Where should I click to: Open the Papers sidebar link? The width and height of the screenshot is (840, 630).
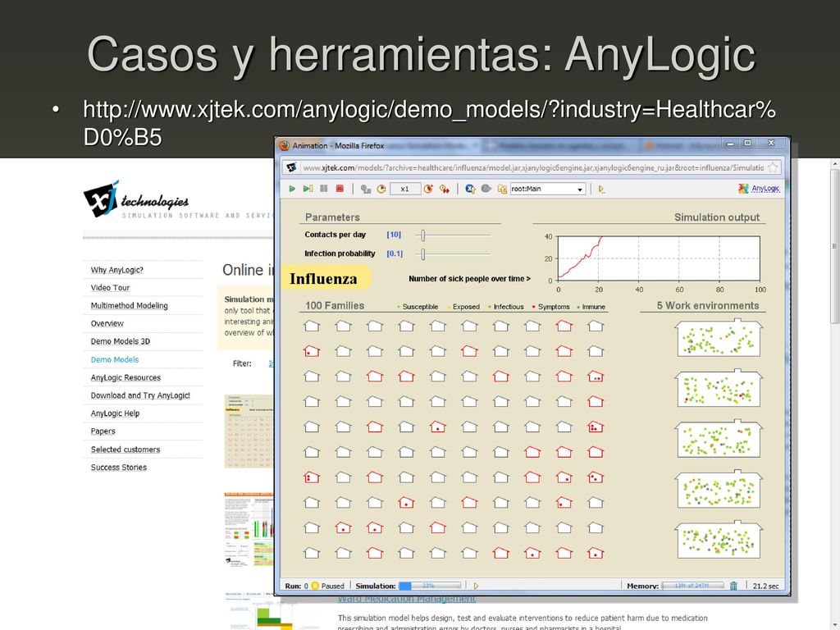[x=103, y=431]
